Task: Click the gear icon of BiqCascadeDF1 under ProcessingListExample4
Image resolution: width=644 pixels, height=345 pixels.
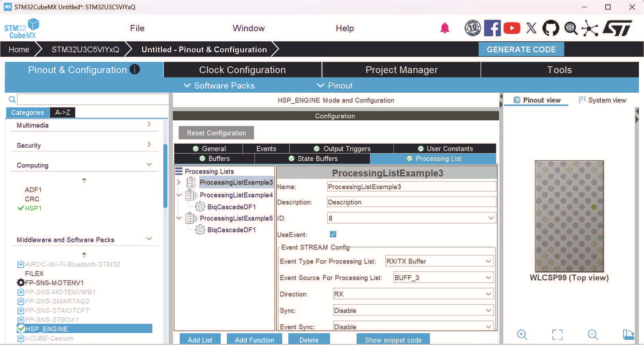Action: pos(200,207)
